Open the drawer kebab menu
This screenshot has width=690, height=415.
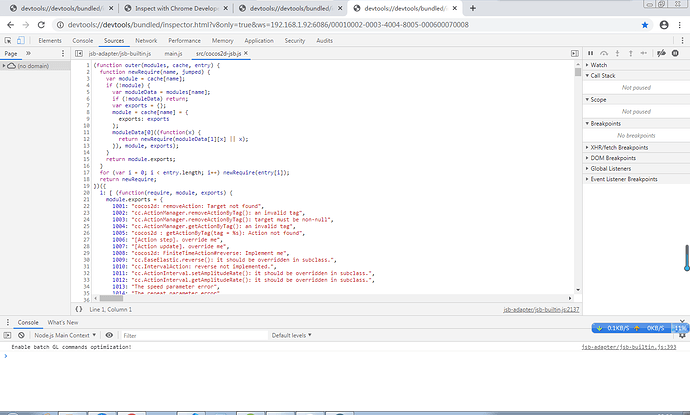(x=7, y=323)
